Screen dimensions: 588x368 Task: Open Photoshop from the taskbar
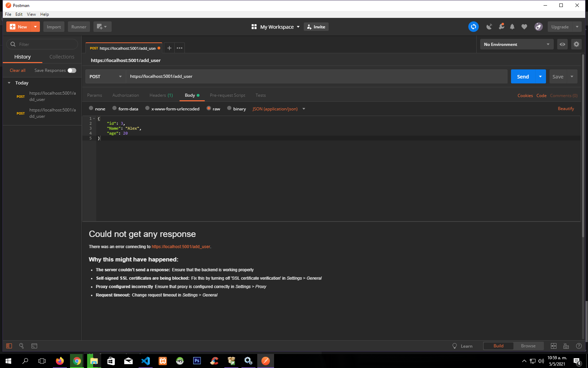coord(197,361)
